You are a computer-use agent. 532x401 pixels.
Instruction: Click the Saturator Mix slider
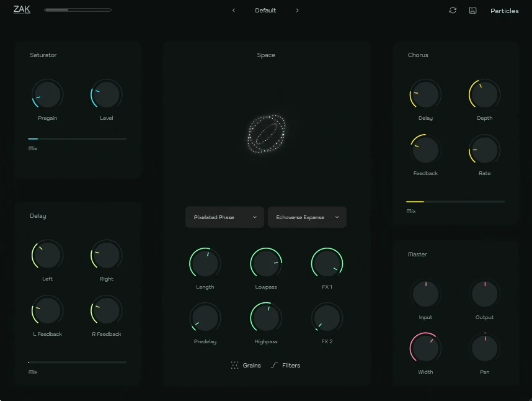77,138
